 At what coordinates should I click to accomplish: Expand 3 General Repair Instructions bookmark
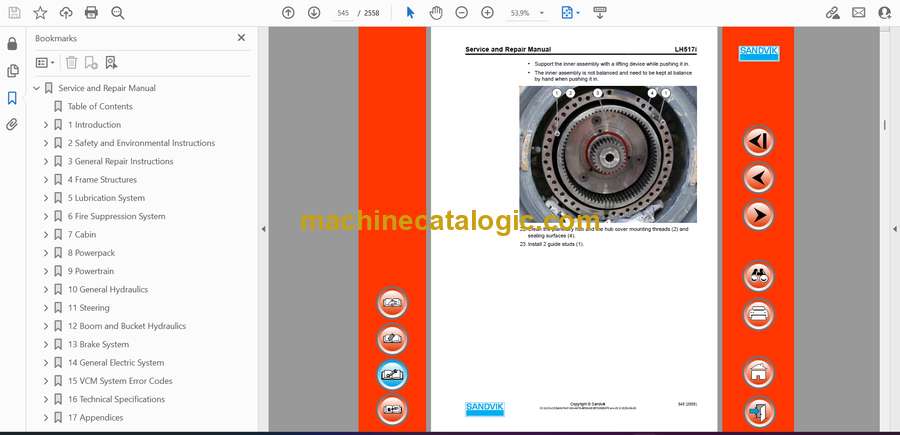point(46,161)
